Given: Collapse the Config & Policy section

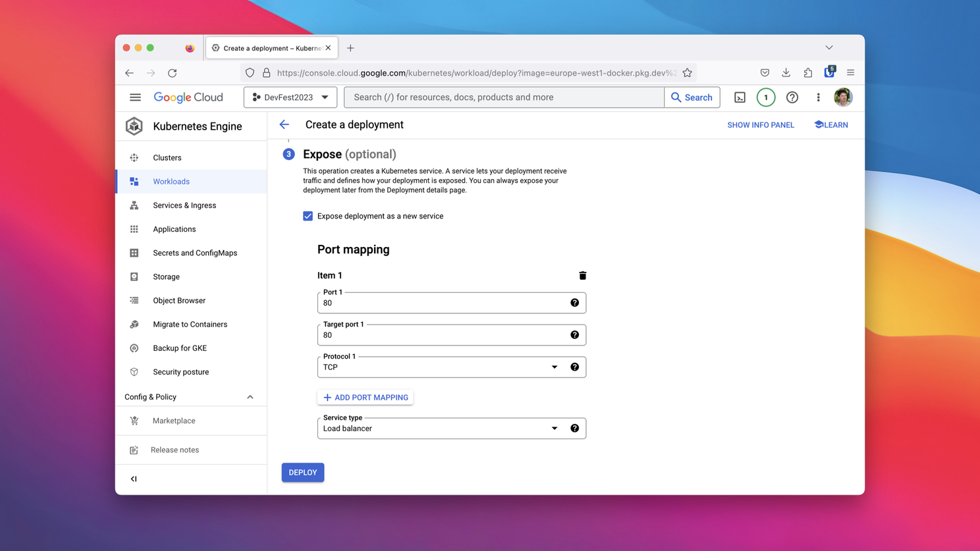Looking at the screenshot, I should pyautogui.click(x=250, y=397).
